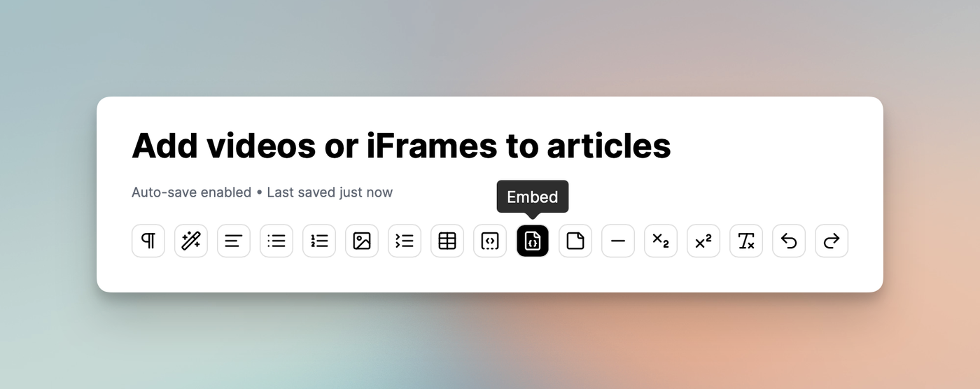
Task: Insert a numbered list
Action: 319,241
